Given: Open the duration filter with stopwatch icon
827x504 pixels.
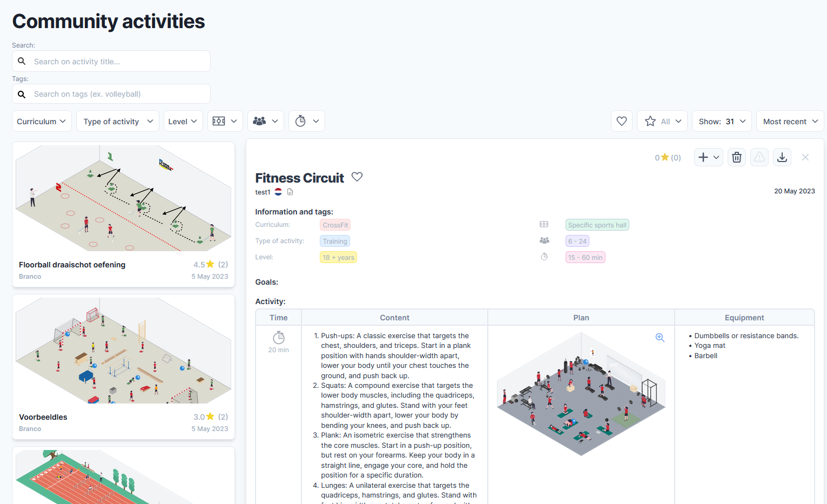Looking at the screenshot, I should click(x=306, y=120).
